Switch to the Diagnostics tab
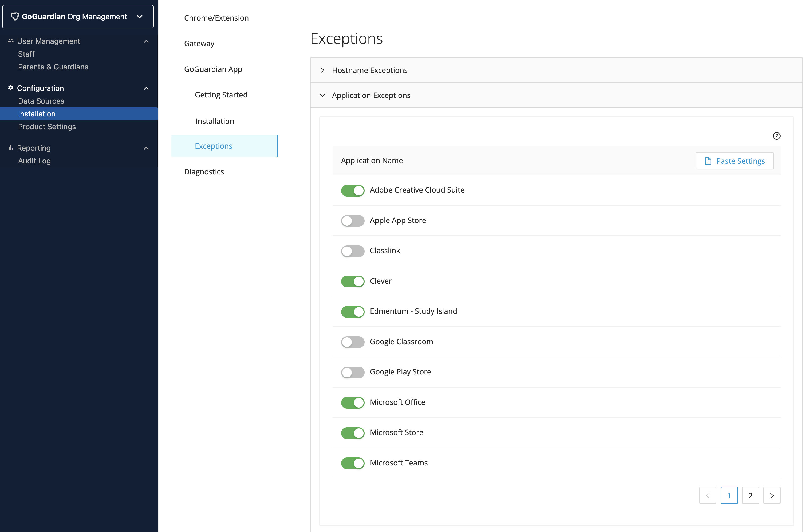 tap(204, 172)
